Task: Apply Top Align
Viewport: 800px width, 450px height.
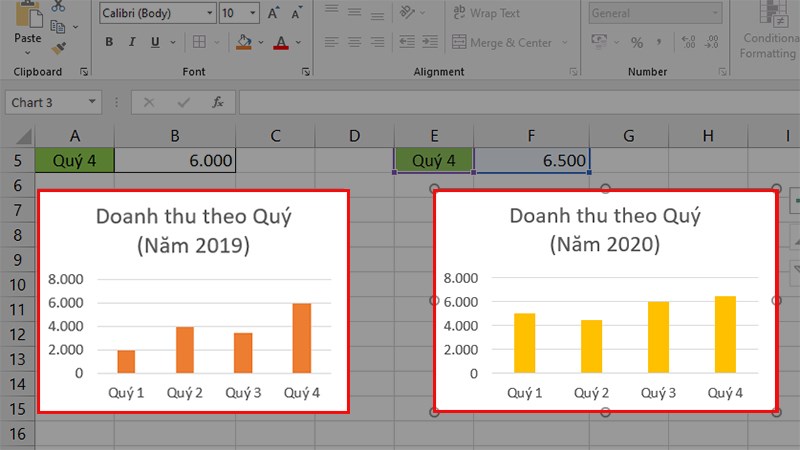Action: (x=332, y=11)
